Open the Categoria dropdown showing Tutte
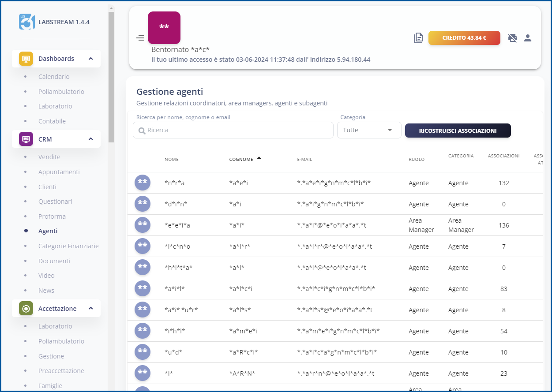This screenshot has width=552, height=392. tap(369, 130)
